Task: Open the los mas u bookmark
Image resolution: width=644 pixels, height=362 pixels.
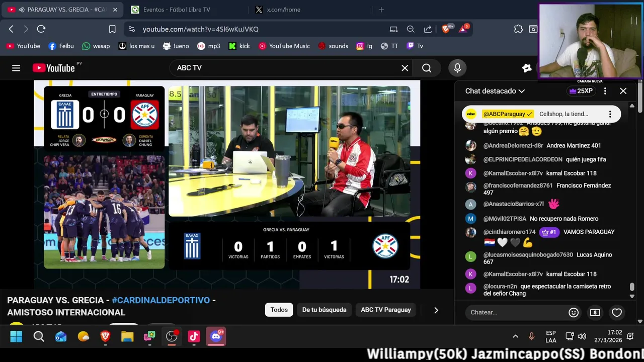Action: pyautogui.click(x=136, y=46)
